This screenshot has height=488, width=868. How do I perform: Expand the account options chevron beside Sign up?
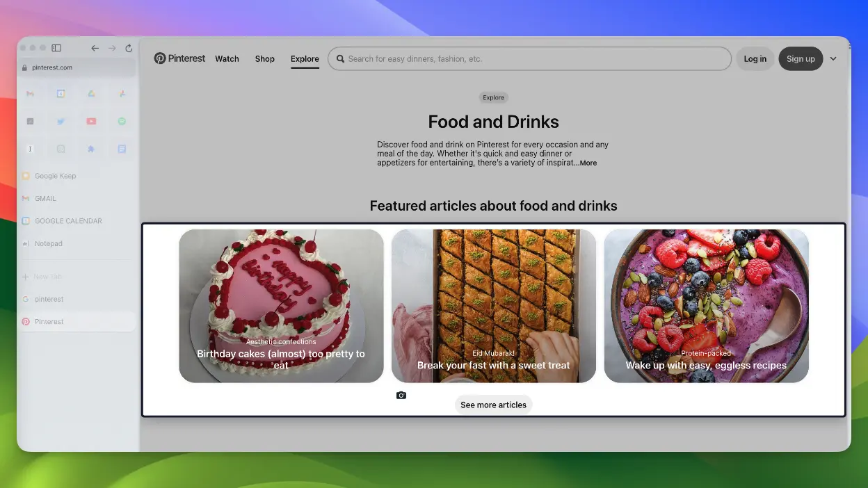pos(833,58)
